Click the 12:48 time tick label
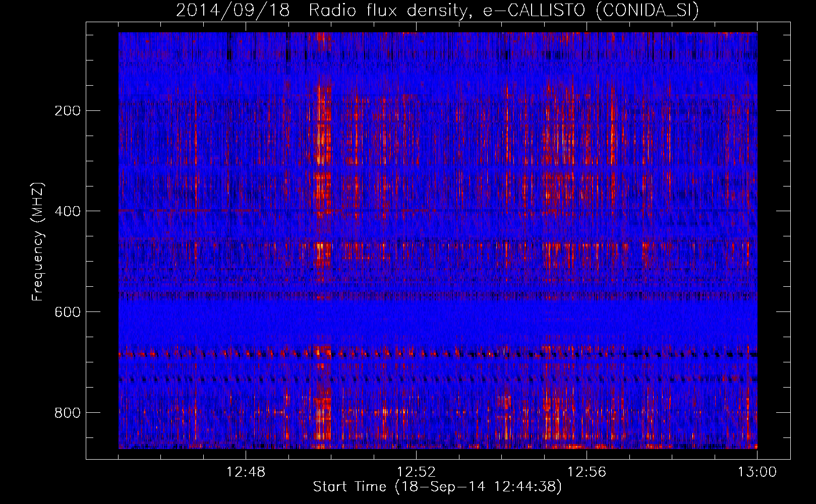Image resolution: width=816 pixels, height=504 pixels. (x=246, y=472)
